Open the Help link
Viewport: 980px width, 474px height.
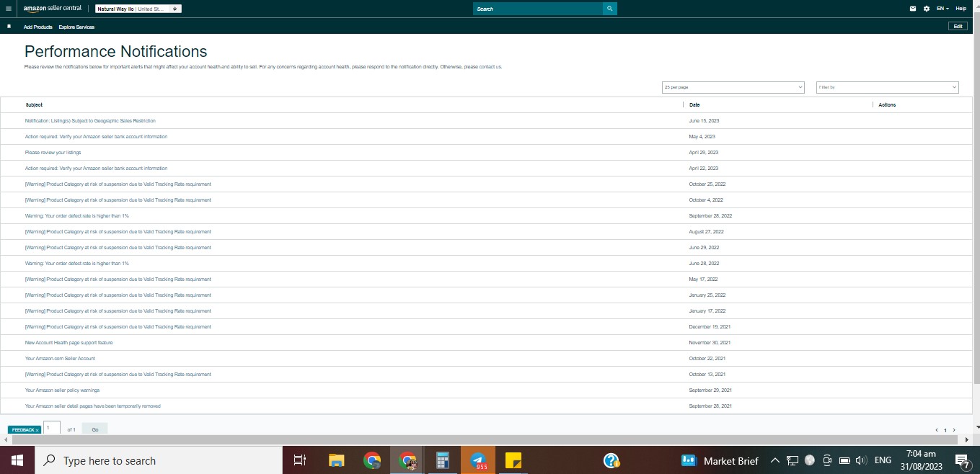click(x=961, y=9)
